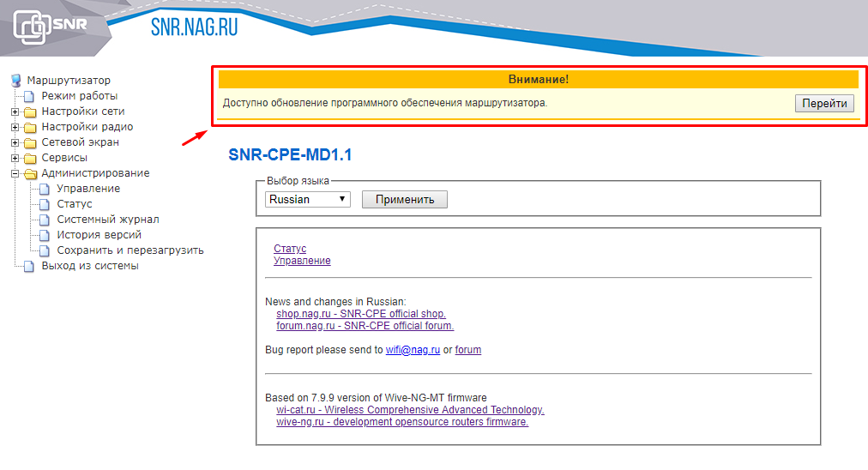Click the SNR.NAG.RU header title
Viewport: 868px width, 470px height.
195,27
